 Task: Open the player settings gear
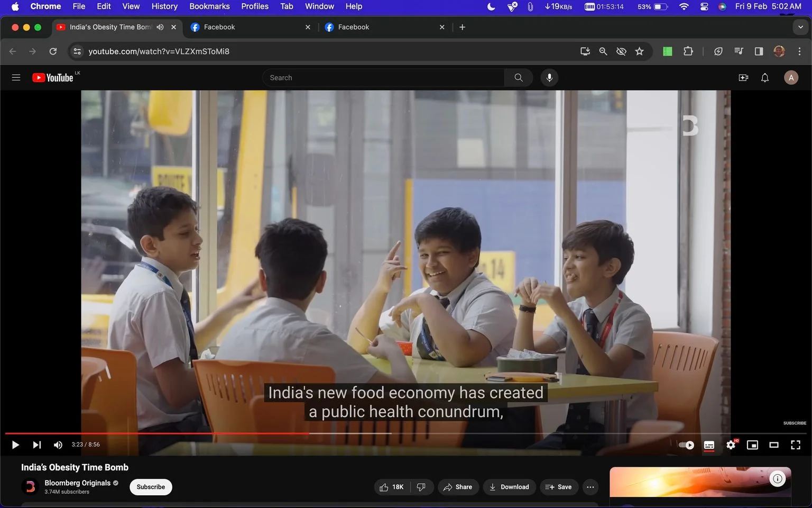[x=731, y=445]
